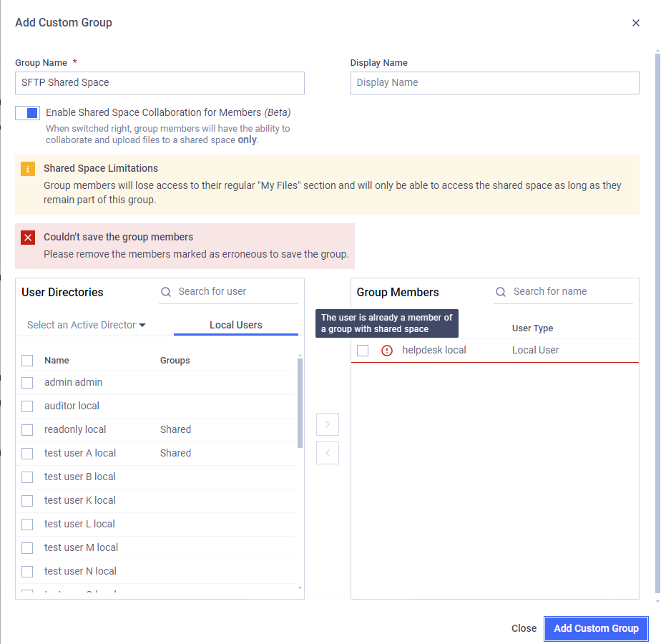The width and height of the screenshot is (661, 644).
Task: Click the search magnifier in User Directories
Action: (x=166, y=292)
